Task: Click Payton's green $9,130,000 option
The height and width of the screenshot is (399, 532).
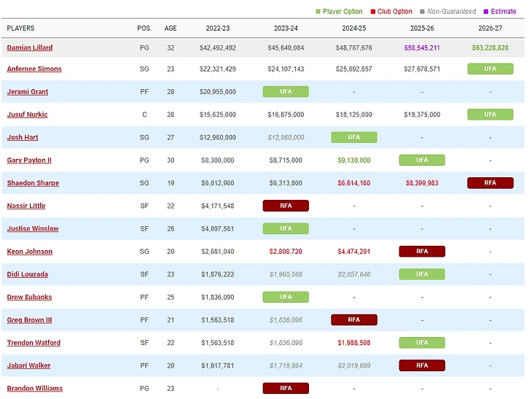Action: 354,160
